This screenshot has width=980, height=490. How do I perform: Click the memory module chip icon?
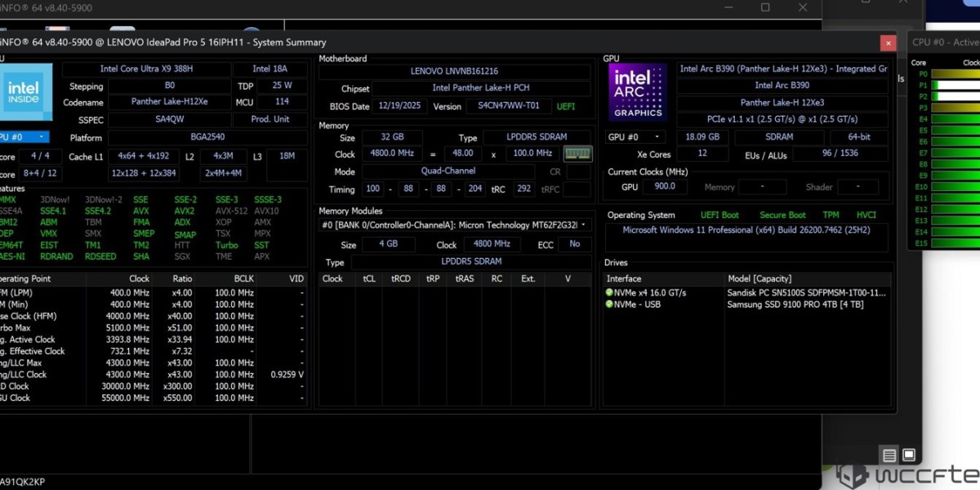pyautogui.click(x=577, y=154)
